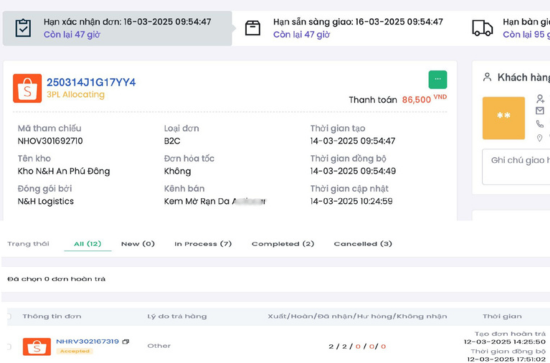Switch to the Cancelled (3) tab
This screenshot has height=363, width=550.
click(363, 244)
